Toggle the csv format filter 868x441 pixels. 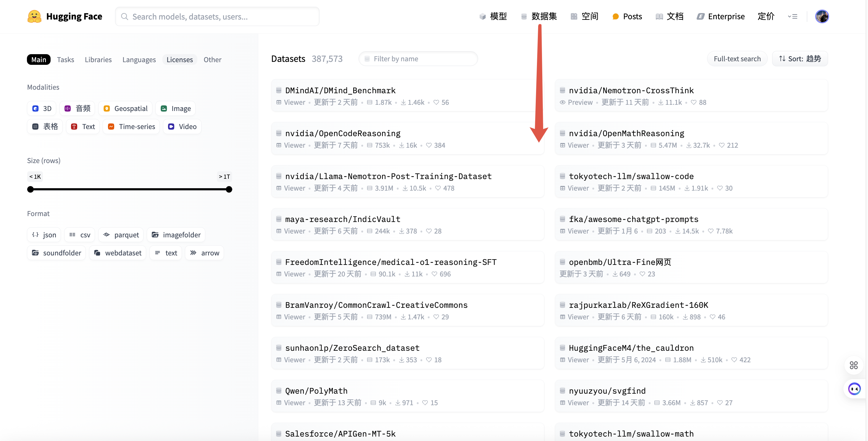coord(80,235)
